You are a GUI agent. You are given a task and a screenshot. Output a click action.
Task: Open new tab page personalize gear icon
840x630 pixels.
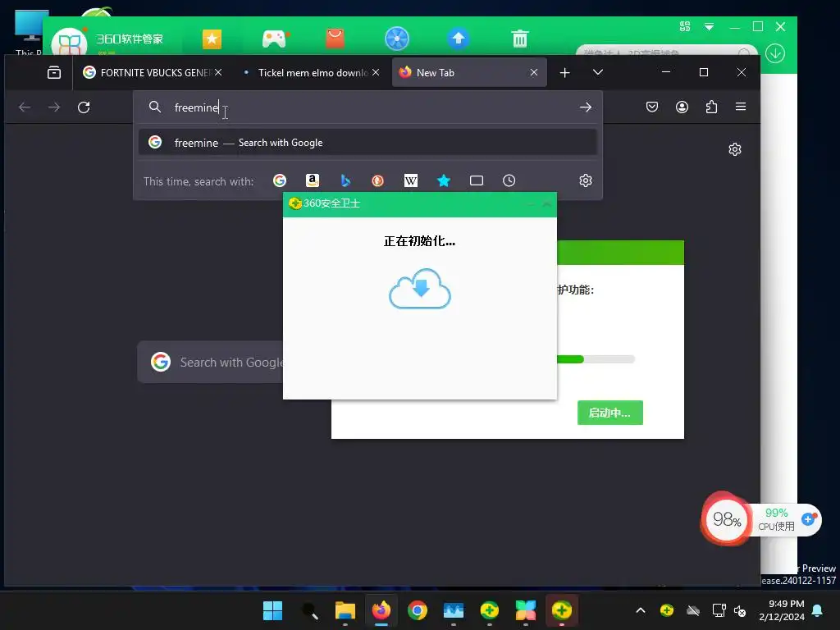click(735, 149)
